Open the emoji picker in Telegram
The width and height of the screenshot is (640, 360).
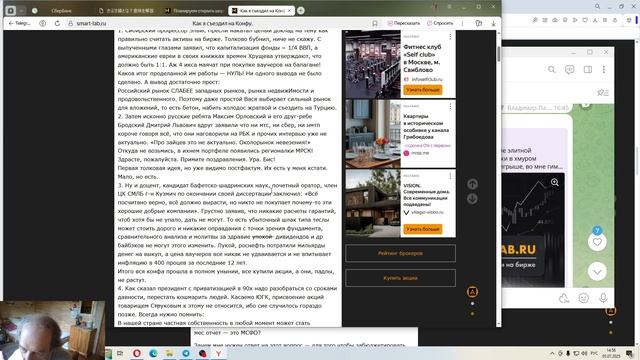click(584, 298)
